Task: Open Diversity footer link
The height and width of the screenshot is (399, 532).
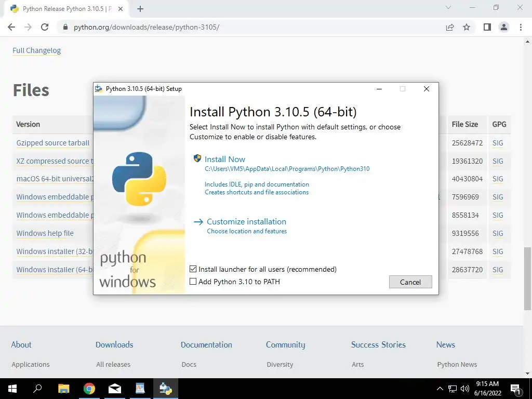Action: pos(280,364)
